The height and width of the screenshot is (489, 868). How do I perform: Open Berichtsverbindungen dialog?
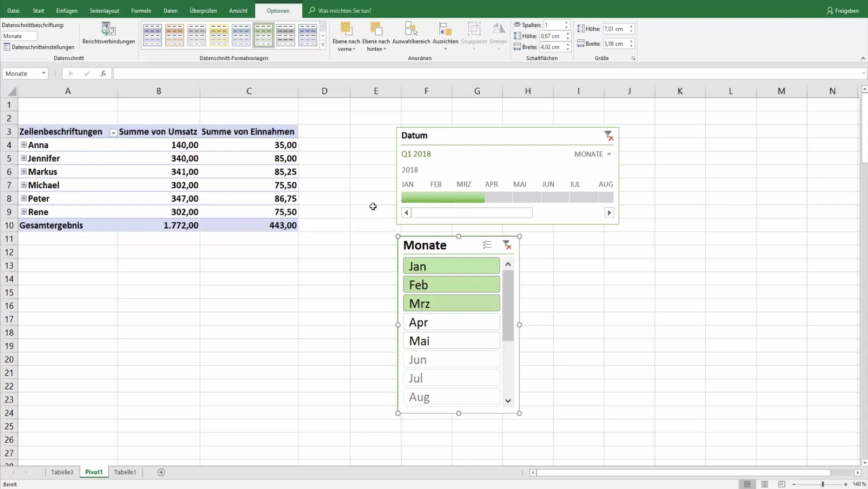click(109, 34)
